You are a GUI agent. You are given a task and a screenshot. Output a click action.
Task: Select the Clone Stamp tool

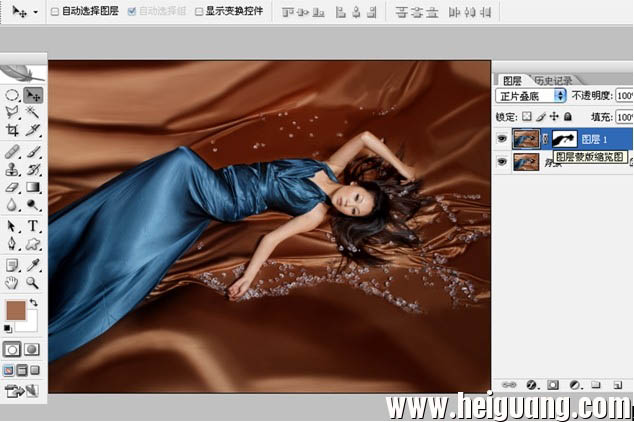coord(12,170)
